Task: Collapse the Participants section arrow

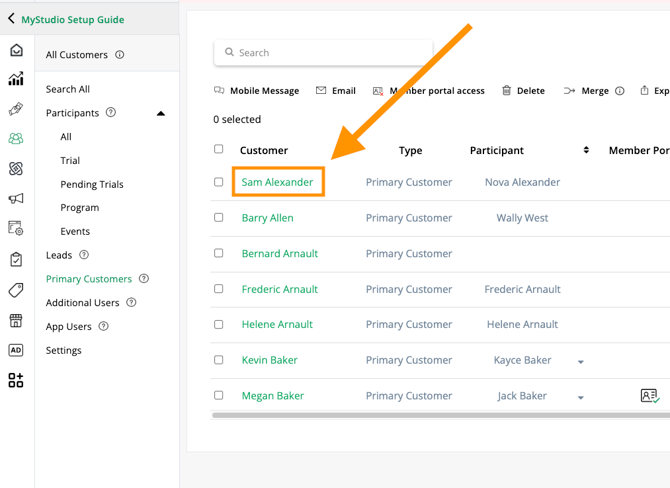Action: click(161, 113)
